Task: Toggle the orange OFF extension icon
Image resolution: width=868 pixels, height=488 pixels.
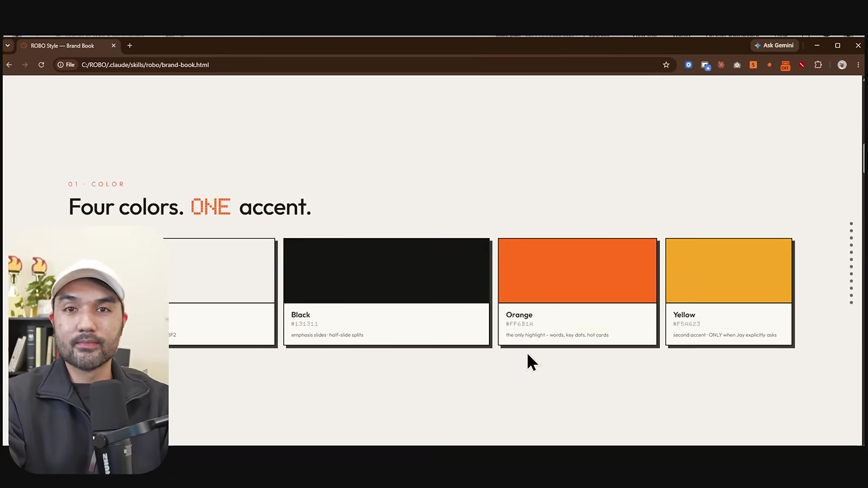Action: coord(785,65)
